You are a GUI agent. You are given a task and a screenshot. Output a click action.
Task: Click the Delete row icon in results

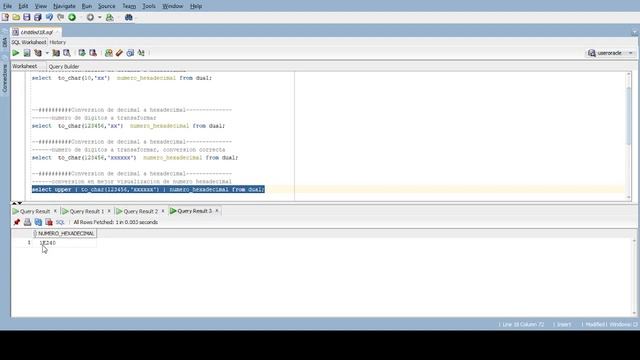point(49,222)
